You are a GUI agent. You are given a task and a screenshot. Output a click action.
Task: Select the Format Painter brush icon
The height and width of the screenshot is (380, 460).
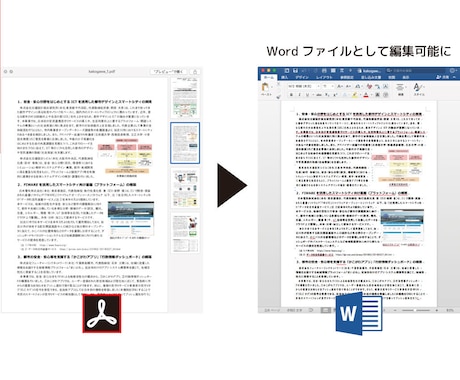click(278, 97)
